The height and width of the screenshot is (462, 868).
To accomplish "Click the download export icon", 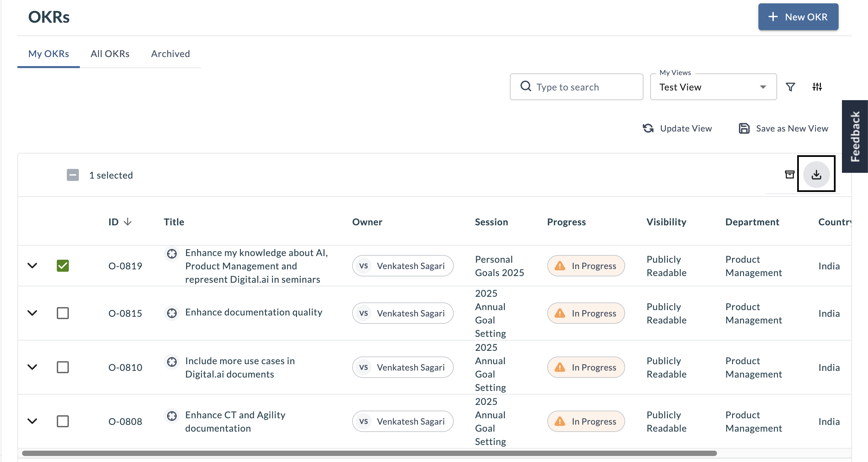I will (816, 175).
